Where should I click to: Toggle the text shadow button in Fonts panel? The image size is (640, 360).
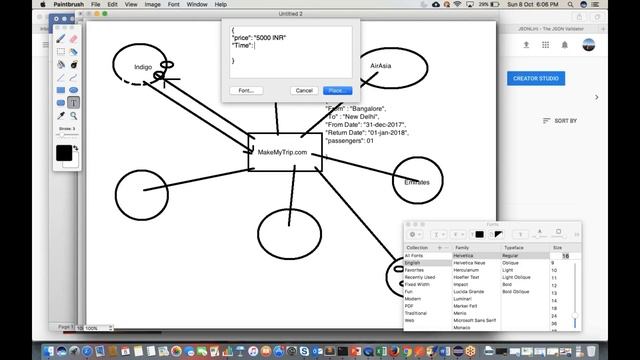coord(520,235)
